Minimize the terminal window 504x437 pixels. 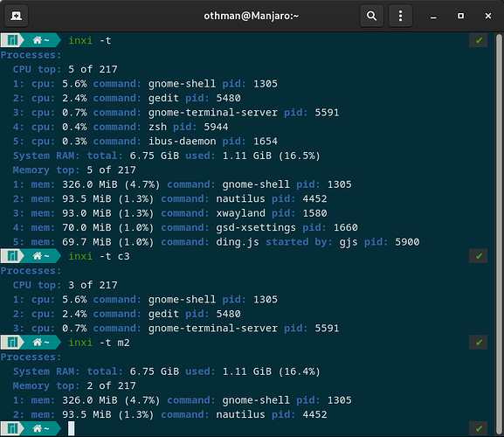tap(433, 16)
